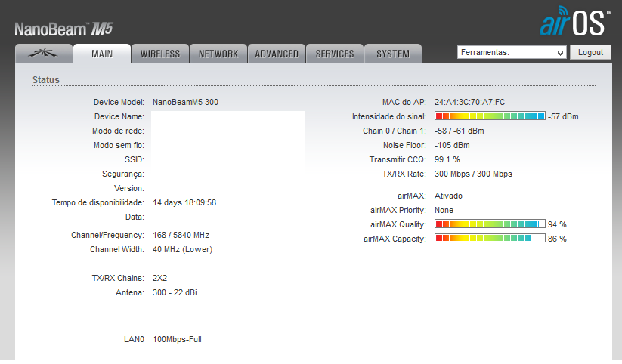Screen dimensions: 622x364
Task: Click the 168 / 5840 MHz frequency value
Action: pyautogui.click(x=181, y=235)
